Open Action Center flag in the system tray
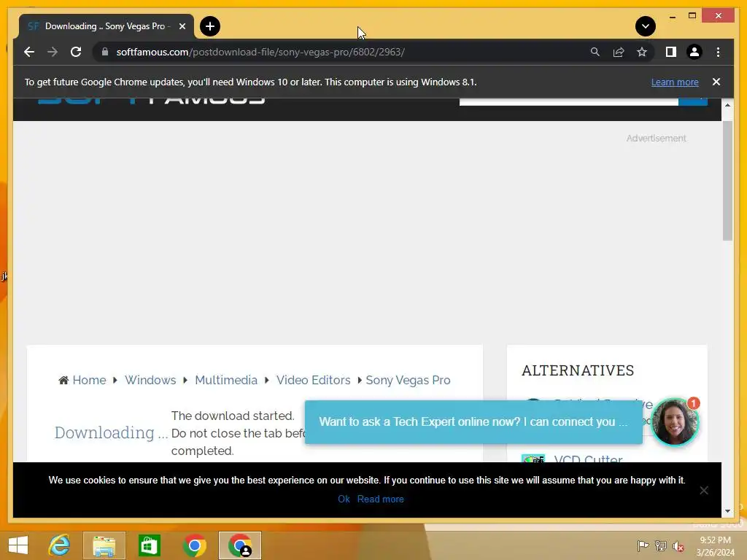 tap(643, 545)
